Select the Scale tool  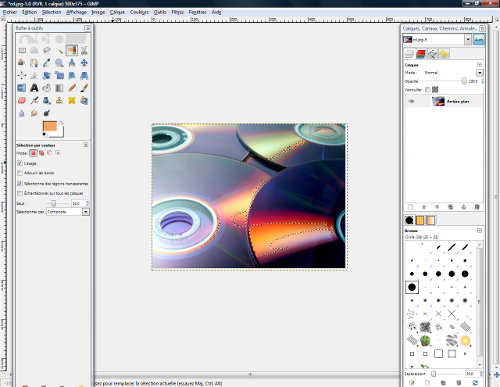(x=59, y=75)
